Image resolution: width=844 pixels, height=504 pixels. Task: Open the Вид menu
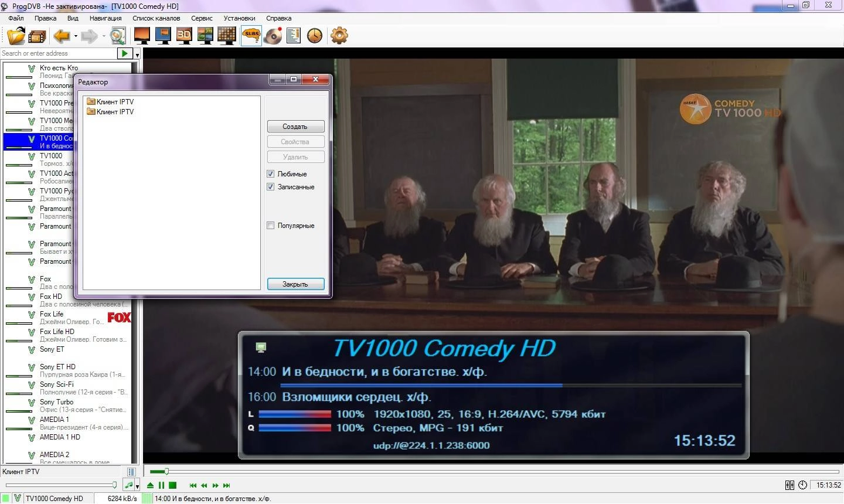tap(73, 18)
